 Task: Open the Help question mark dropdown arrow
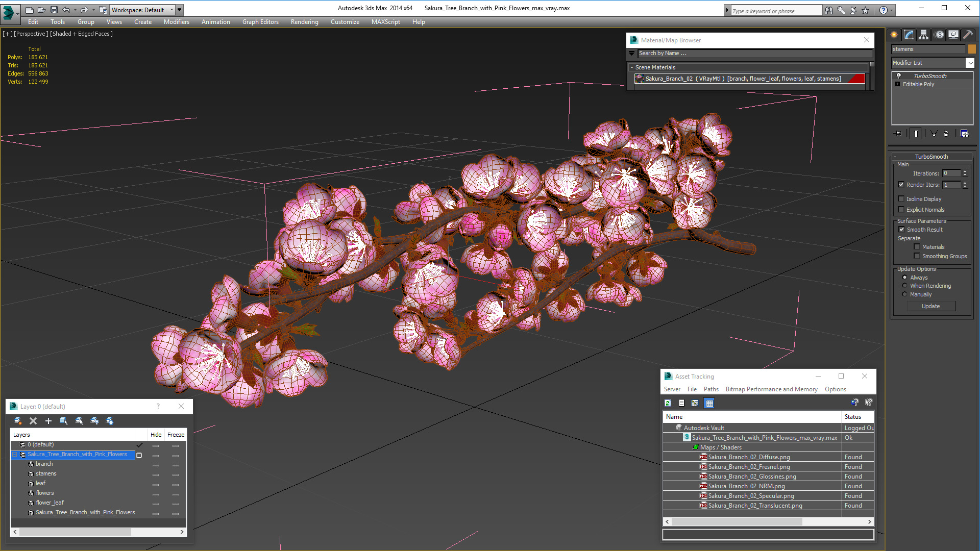(892, 10)
